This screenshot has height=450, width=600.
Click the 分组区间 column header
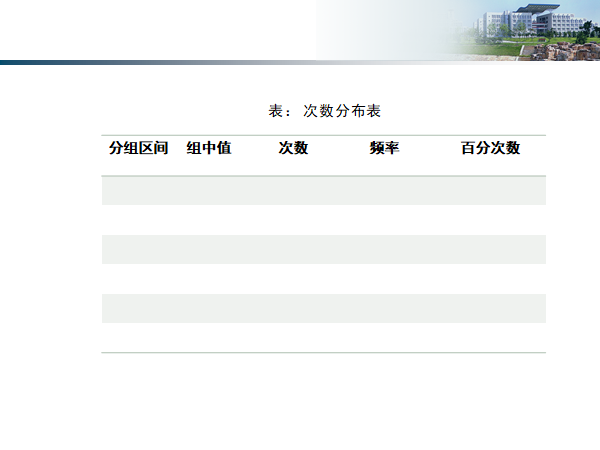pyautogui.click(x=139, y=148)
